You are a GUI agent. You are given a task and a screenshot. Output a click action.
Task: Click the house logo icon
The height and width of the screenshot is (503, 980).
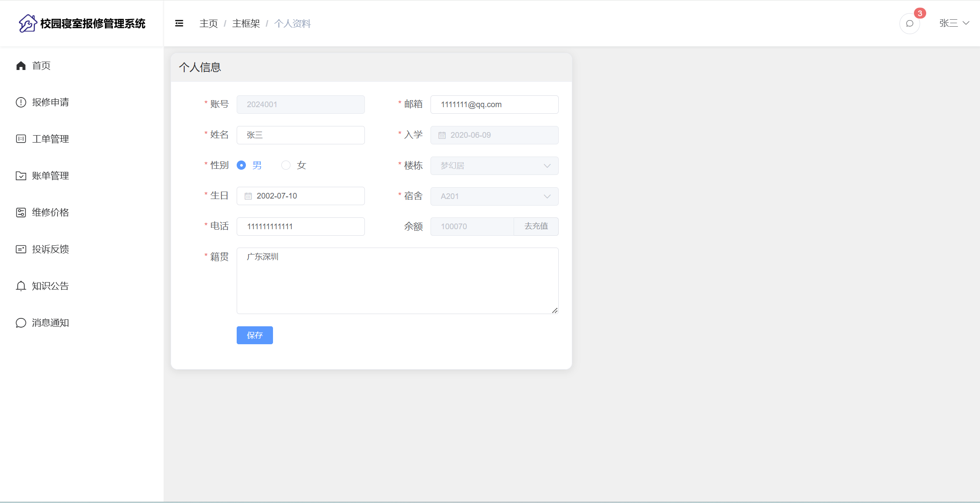pyautogui.click(x=28, y=23)
